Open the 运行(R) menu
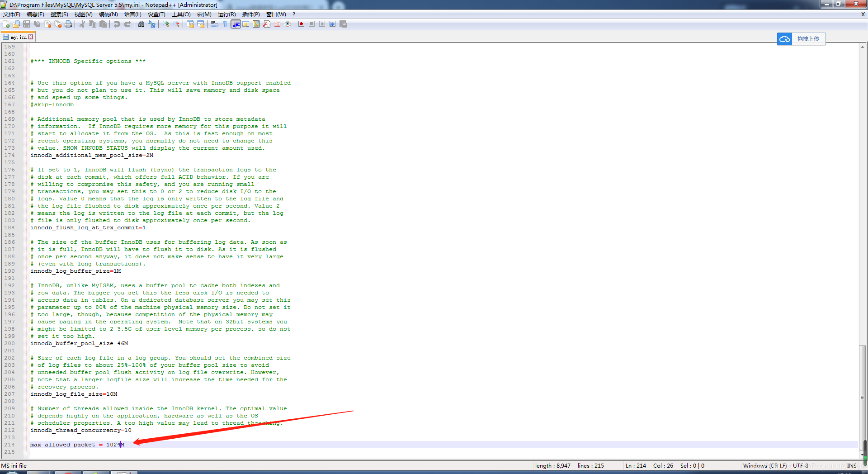Screen dimensions: 868x474 pyautogui.click(x=226, y=14)
